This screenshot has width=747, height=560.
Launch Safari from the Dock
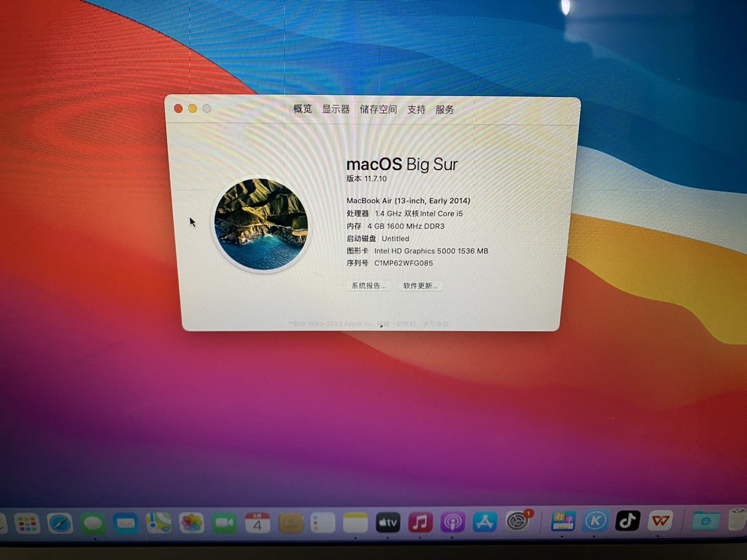pos(60,523)
